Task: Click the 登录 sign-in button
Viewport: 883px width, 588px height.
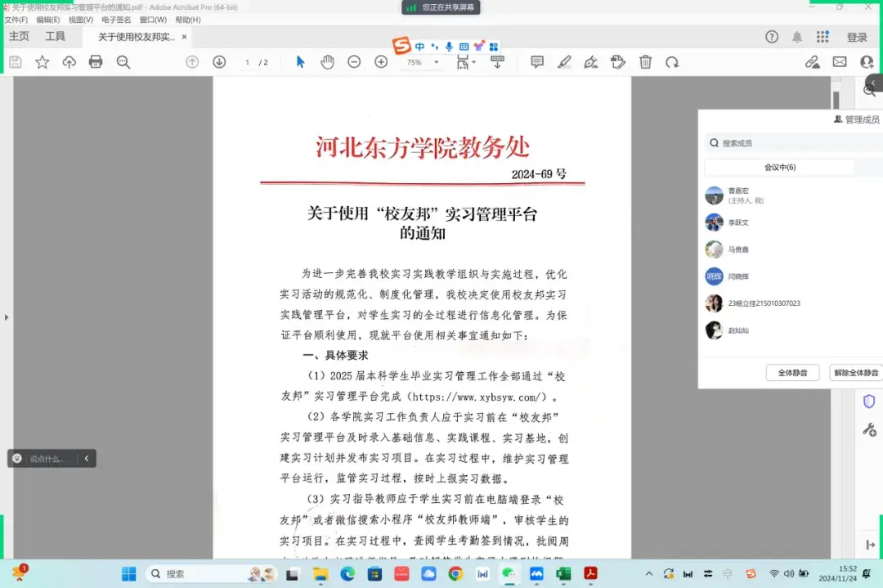Action: (x=857, y=37)
